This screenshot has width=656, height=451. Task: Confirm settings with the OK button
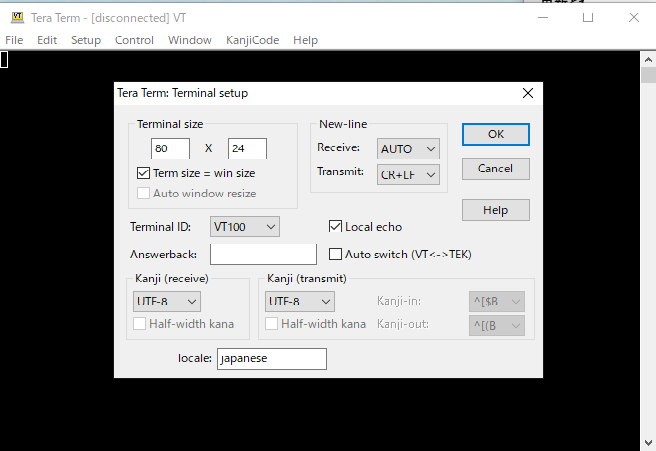pyautogui.click(x=496, y=134)
